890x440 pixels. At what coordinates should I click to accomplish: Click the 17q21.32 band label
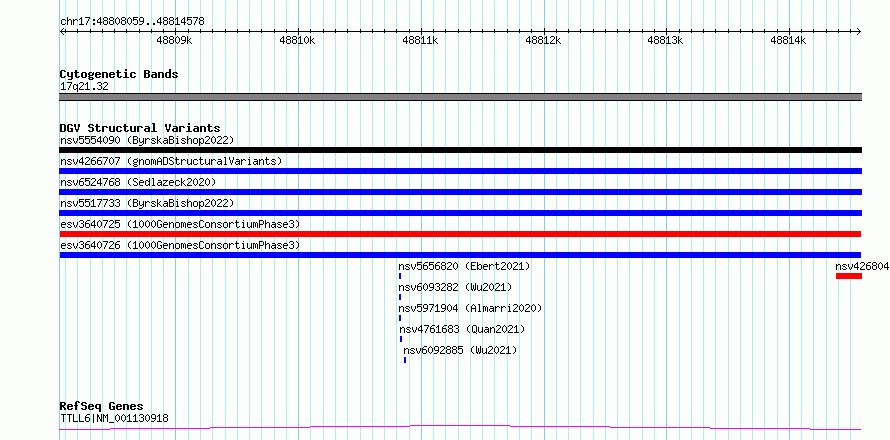click(x=84, y=86)
